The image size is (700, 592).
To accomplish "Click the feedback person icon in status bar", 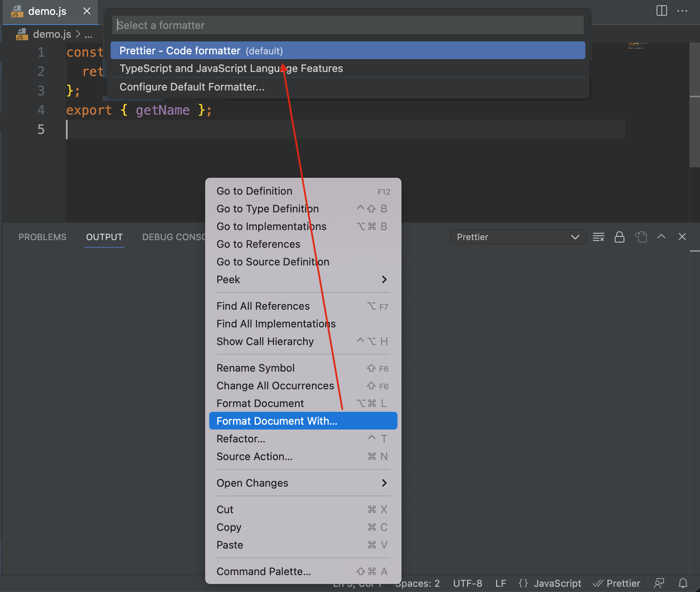I will pyautogui.click(x=659, y=584).
